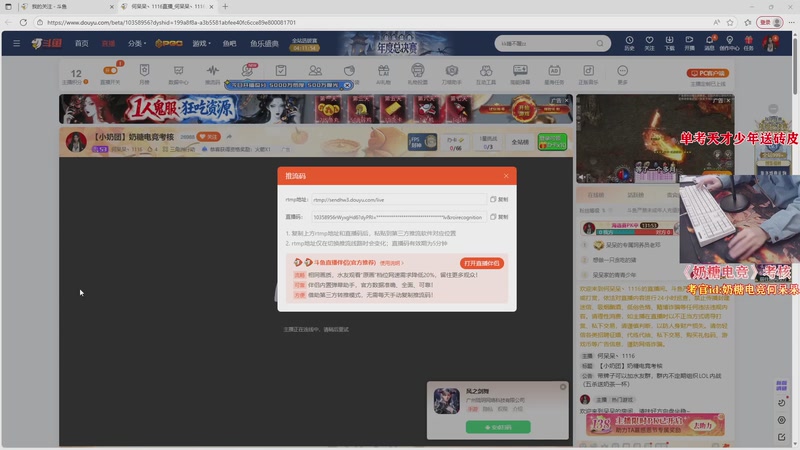
Task: Open the 使用说明 link in dialog
Action: (391, 263)
